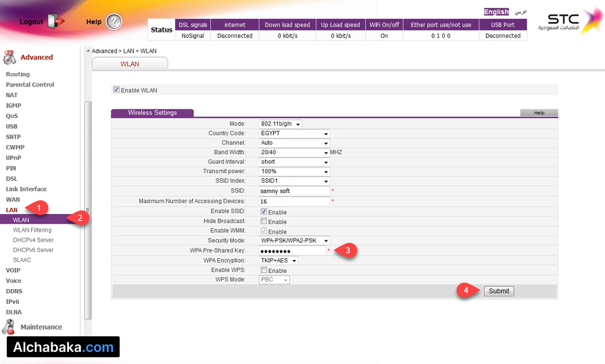Screen dimensions: 605x364
Task: Switch language to Arabic
Action: pyautogui.click(x=520, y=12)
